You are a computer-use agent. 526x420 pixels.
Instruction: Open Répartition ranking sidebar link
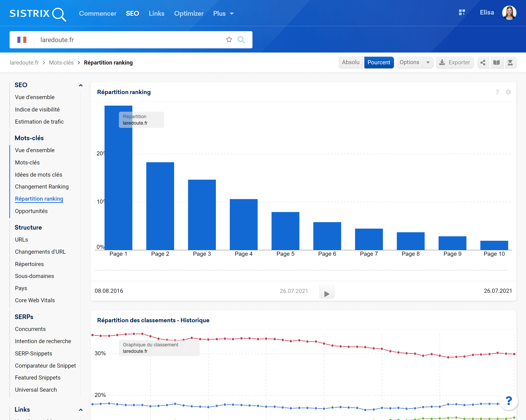[39, 199]
